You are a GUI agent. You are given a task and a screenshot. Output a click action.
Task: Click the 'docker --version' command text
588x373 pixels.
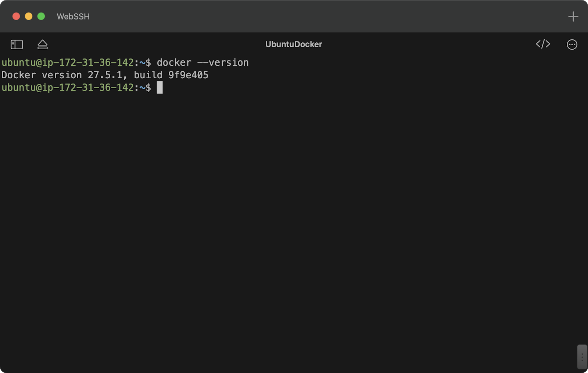(203, 63)
